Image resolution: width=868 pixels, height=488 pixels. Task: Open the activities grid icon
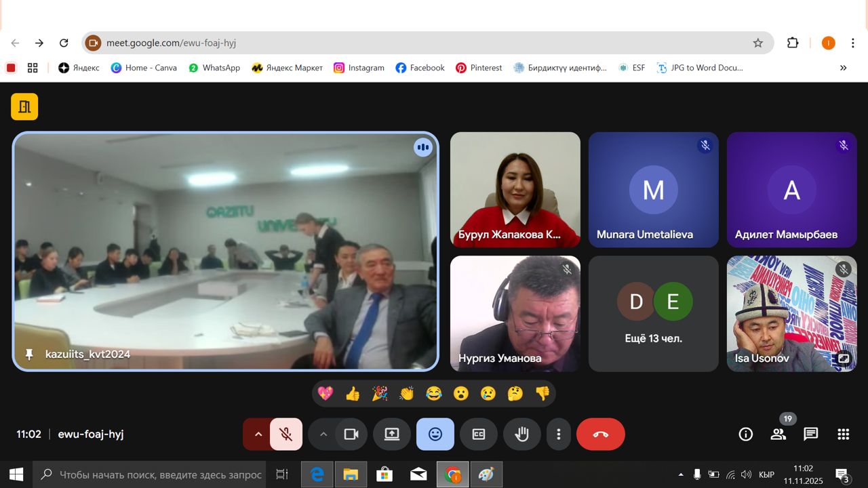tap(843, 434)
